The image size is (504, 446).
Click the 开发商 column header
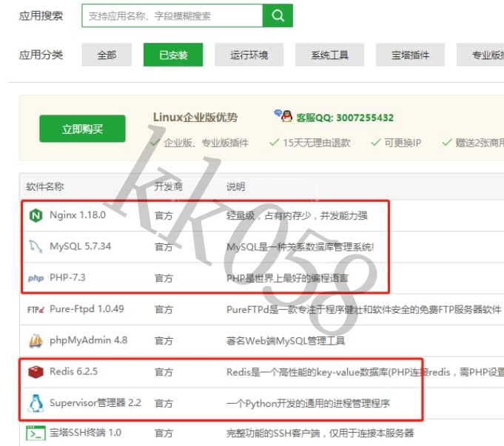point(169,186)
